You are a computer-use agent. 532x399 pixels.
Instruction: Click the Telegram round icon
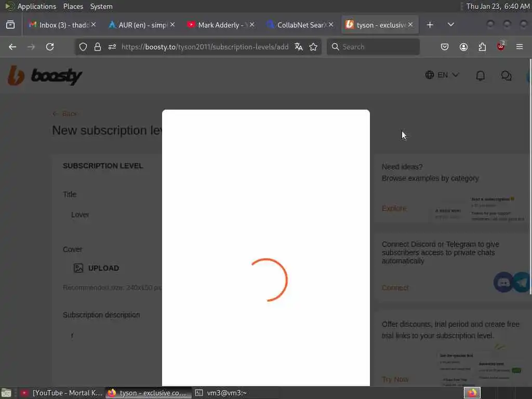[x=523, y=282]
